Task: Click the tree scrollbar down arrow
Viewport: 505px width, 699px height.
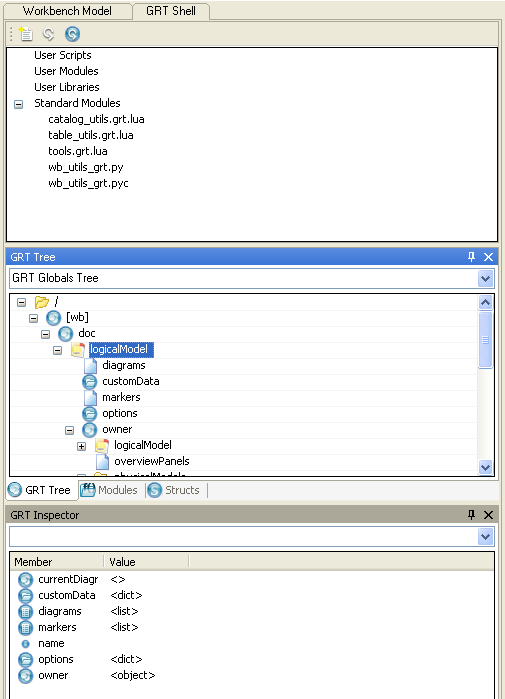Action: 485,467
